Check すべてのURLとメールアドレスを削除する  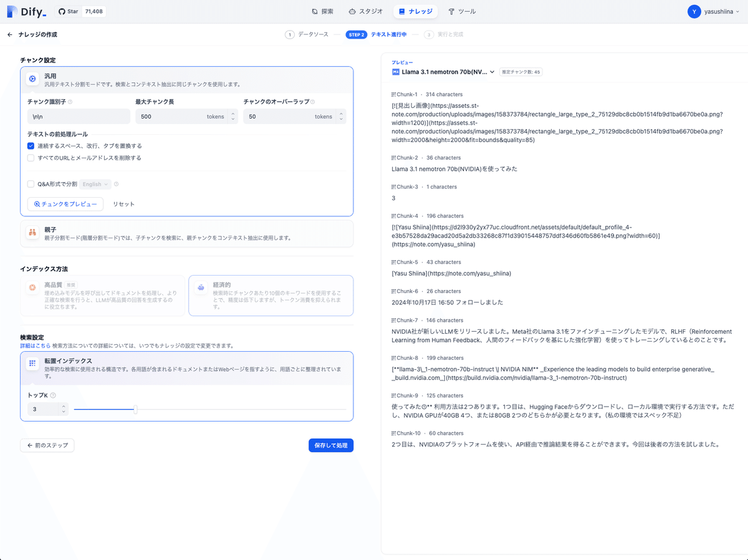click(31, 158)
